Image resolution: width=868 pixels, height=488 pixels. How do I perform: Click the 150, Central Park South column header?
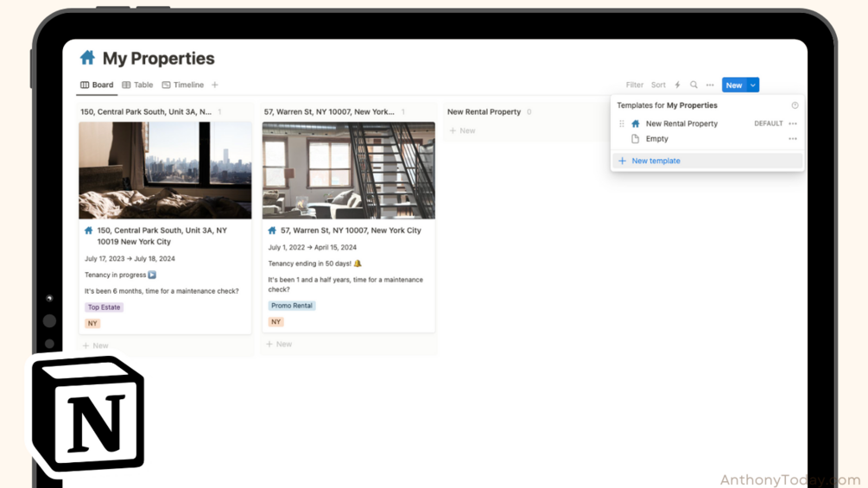(x=146, y=111)
